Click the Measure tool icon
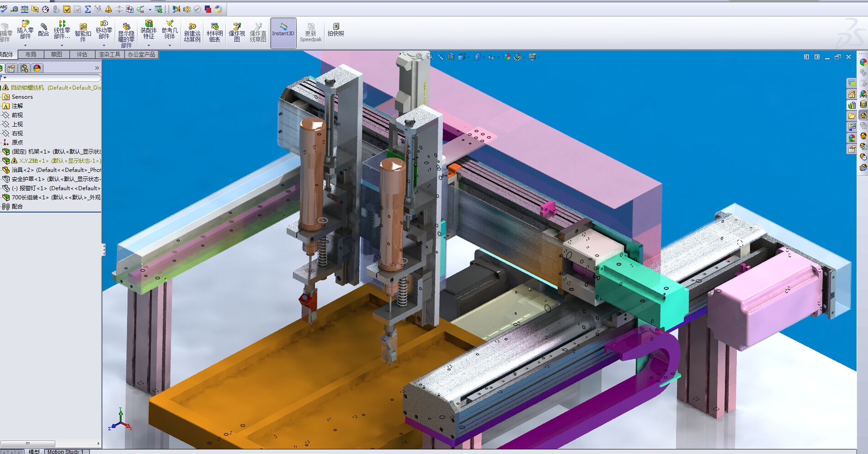 (x=14, y=9)
